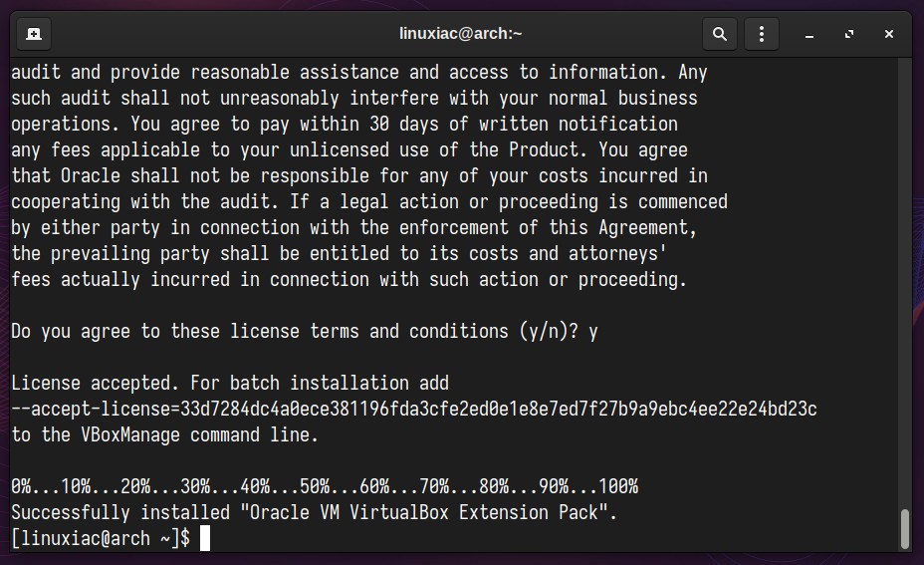Click the 100% at the progress line's end
The image size is (924, 565).
tap(618, 486)
